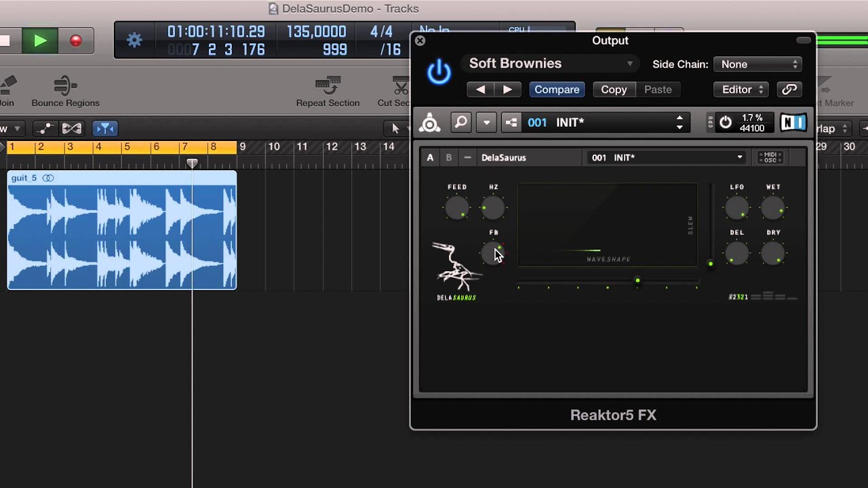Open the Side Chain None dropdown

click(x=757, y=64)
